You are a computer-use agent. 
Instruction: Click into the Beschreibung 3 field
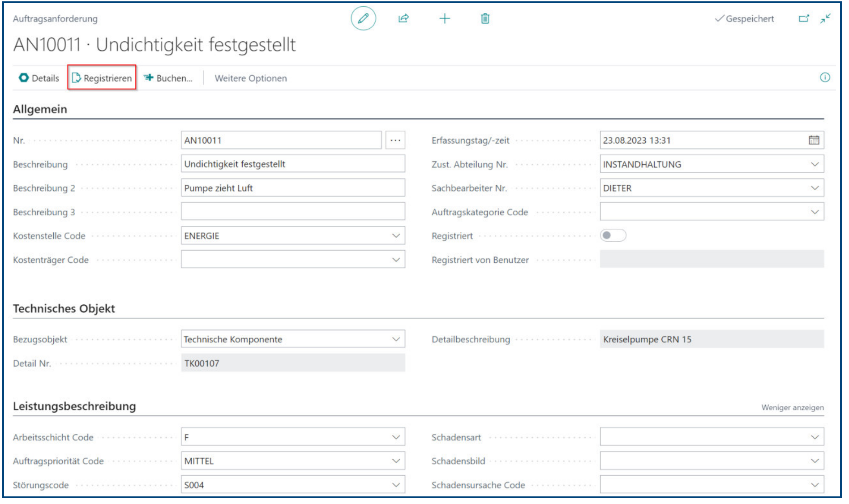pyautogui.click(x=293, y=212)
